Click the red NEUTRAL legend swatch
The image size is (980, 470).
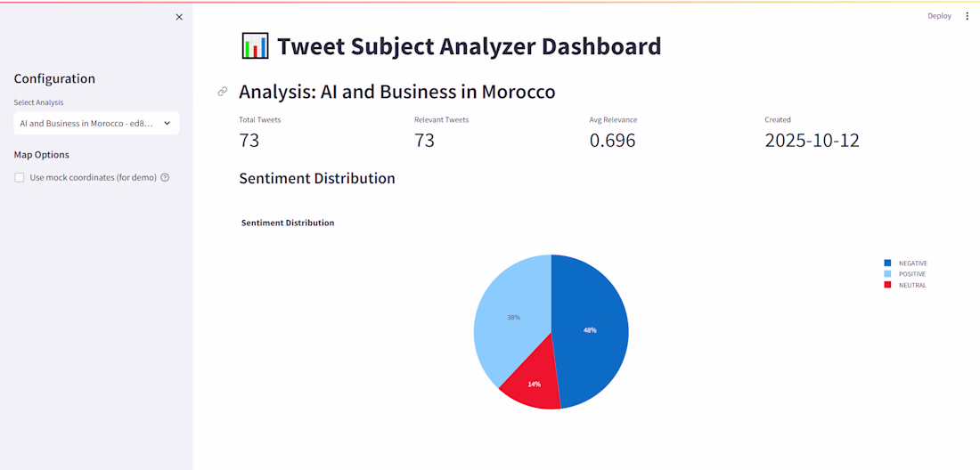coord(887,285)
